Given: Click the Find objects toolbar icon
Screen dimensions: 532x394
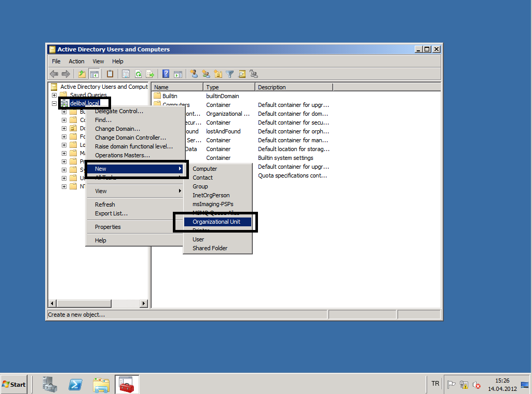Looking at the screenshot, I should click(242, 74).
